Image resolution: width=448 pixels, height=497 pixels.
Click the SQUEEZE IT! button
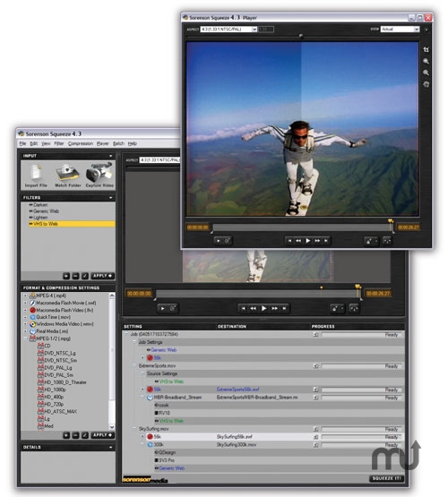[x=386, y=478]
